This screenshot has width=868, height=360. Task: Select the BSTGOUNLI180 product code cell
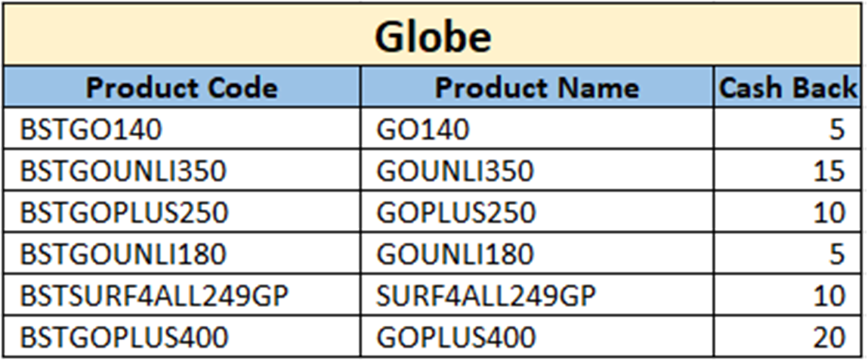(123, 254)
